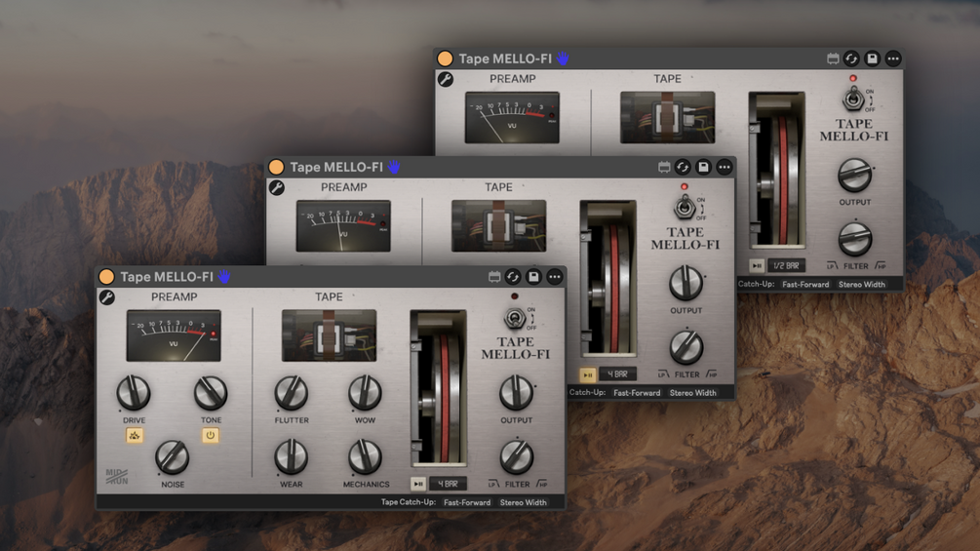The width and height of the screenshot is (980, 551).
Task: Click play/pause tape button on back device
Action: point(757,265)
